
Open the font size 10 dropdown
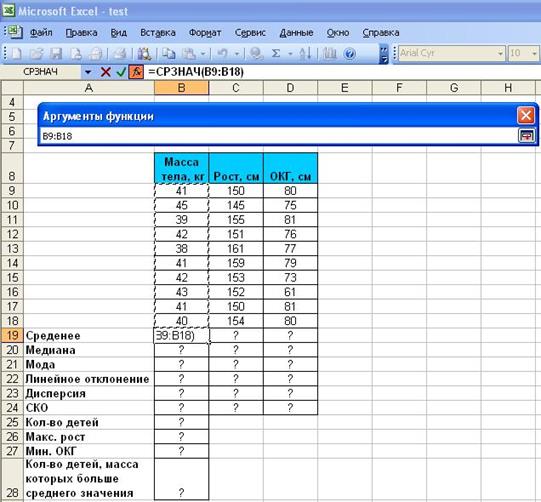click(534, 54)
